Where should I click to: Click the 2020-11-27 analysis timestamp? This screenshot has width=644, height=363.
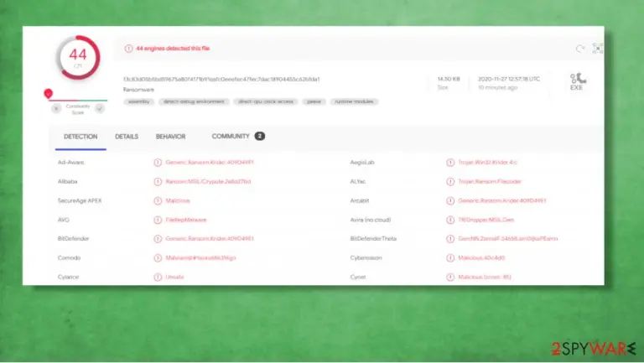coord(509,79)
